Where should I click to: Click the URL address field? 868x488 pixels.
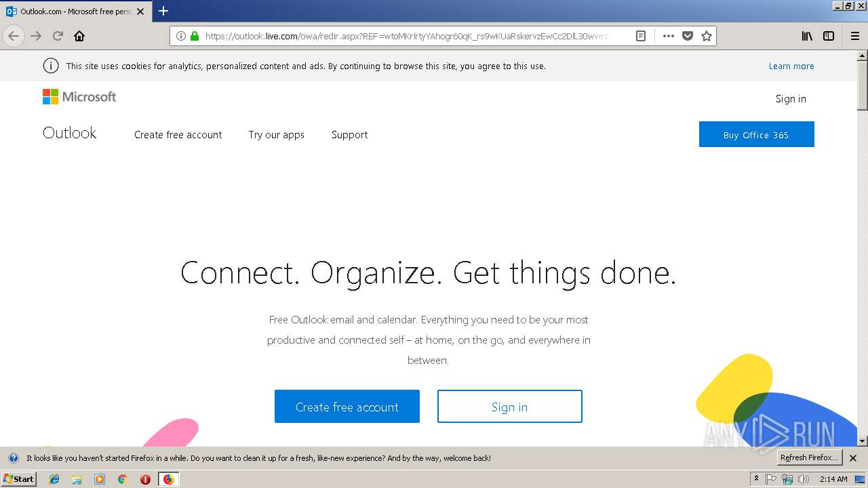(x=407, y=36)
